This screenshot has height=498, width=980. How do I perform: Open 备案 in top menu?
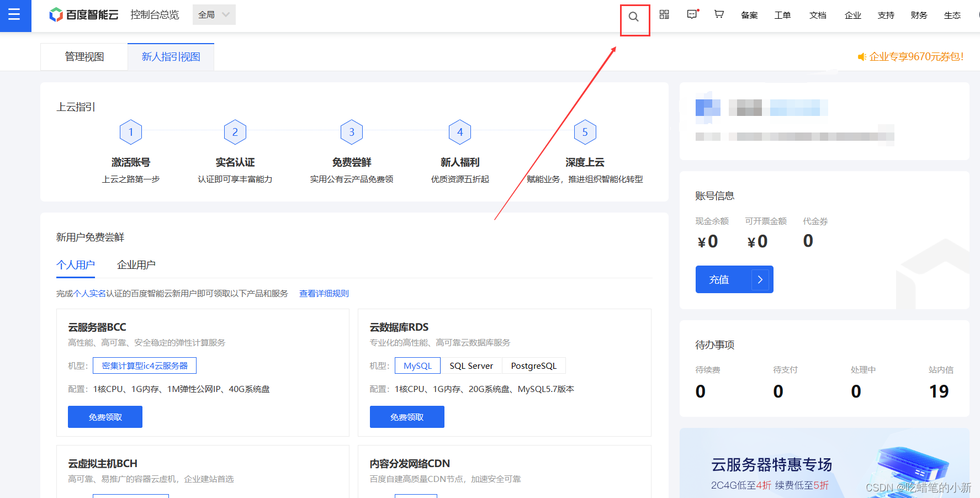point(749,15)
